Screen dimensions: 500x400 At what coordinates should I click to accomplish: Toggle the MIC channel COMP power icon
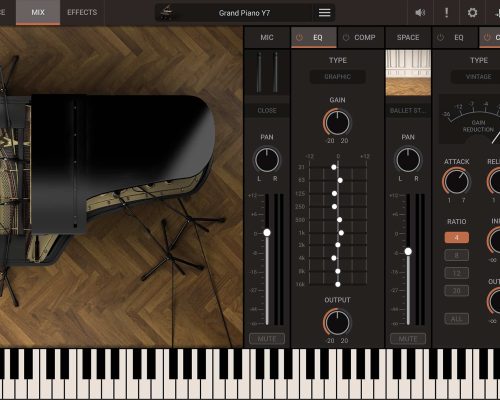point(346,37)
